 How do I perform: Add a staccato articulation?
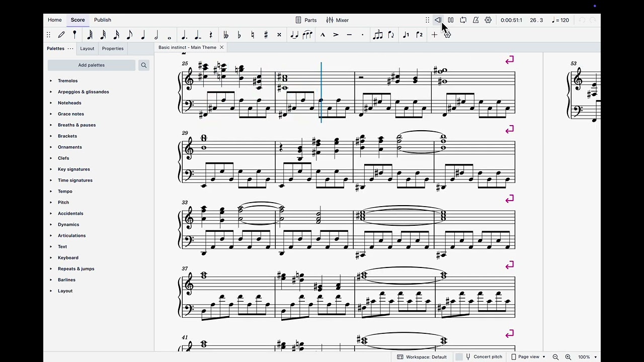click(x=362, y=35)
